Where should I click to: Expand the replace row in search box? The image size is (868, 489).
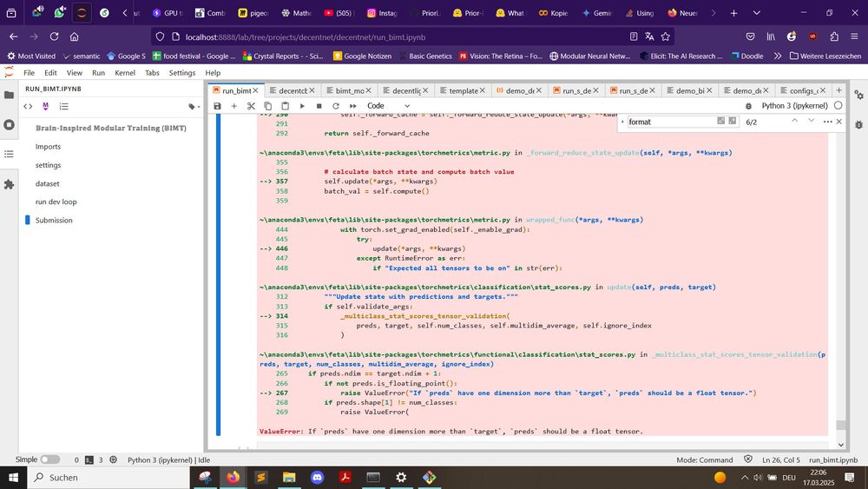click(622, 122)
